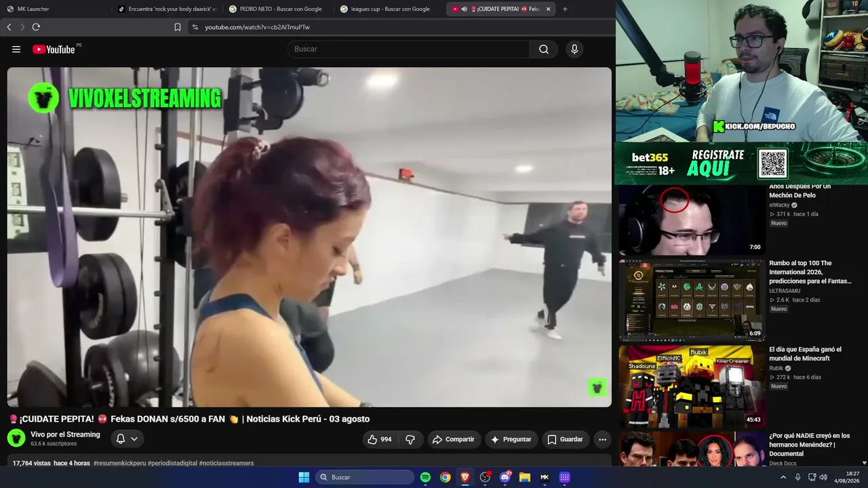
Task: Share the video with Compartir button
Action: tap(454, 439)
